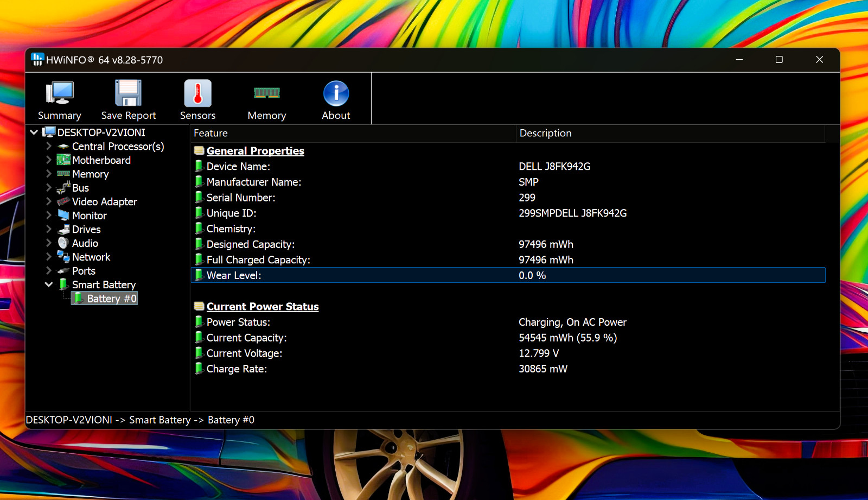The width and height of the screenshot is (868, 500).
Task: Click the Description column header
Action: 671,133
